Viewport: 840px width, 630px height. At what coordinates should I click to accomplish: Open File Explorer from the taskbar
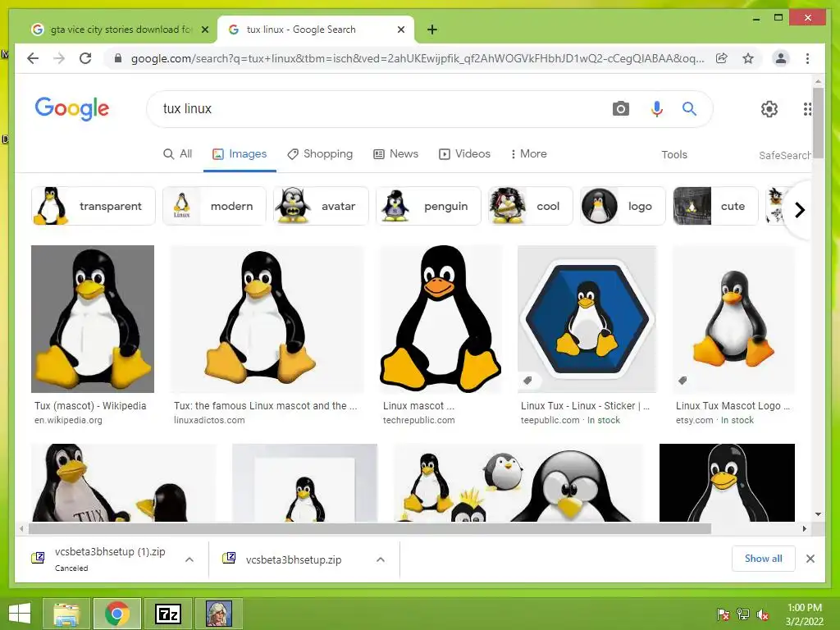66,614
